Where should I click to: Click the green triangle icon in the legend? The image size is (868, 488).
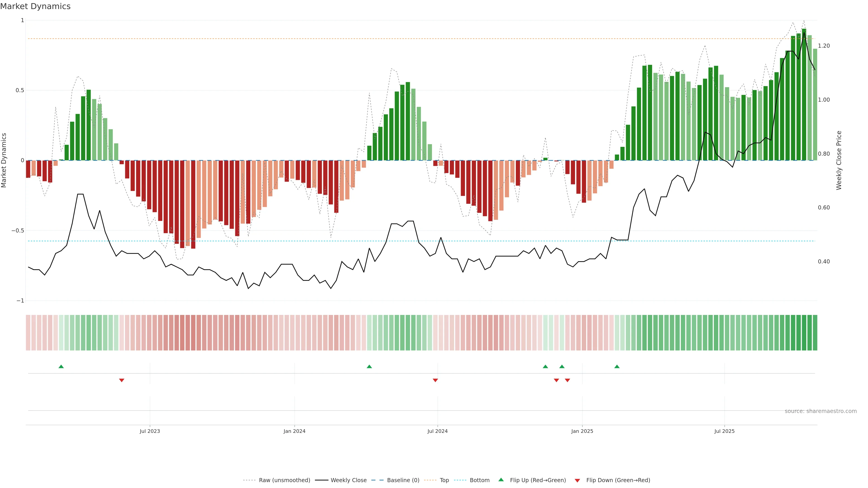click(501, 480)
